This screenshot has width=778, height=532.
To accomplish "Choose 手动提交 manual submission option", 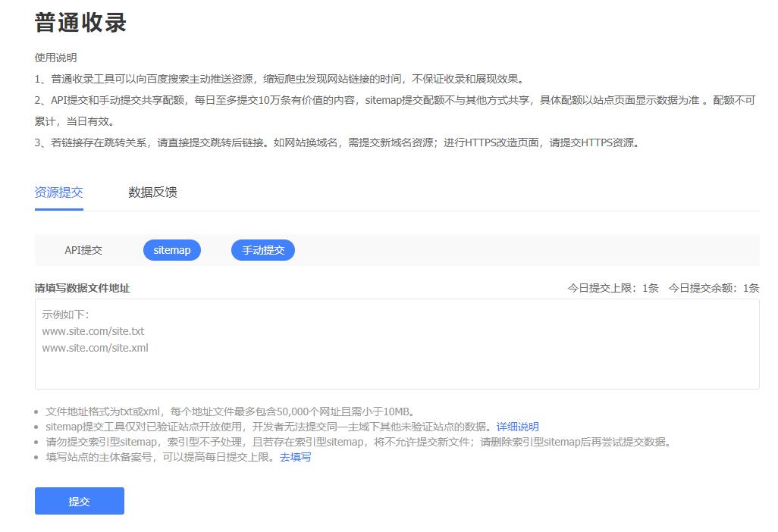I will tap(262, 250).
